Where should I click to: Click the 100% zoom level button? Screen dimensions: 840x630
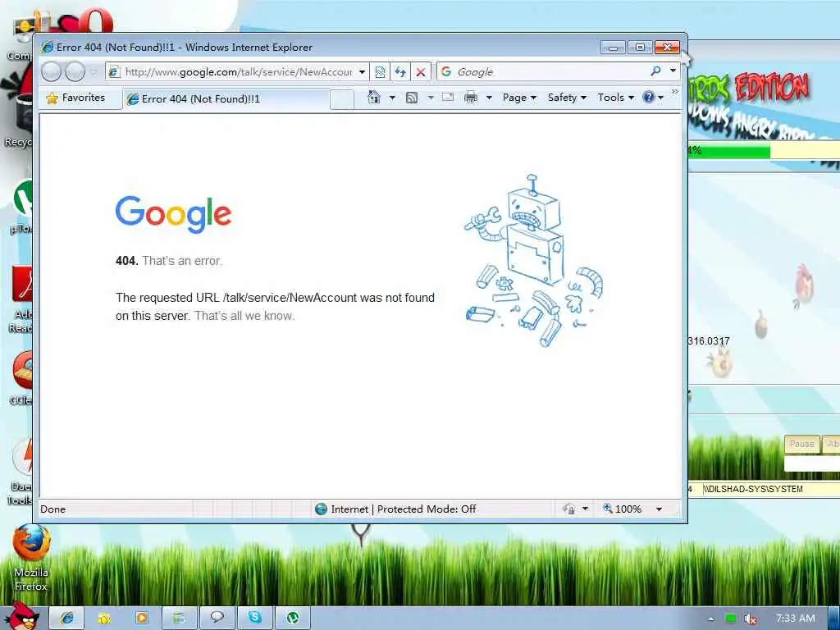click(622, 509)
